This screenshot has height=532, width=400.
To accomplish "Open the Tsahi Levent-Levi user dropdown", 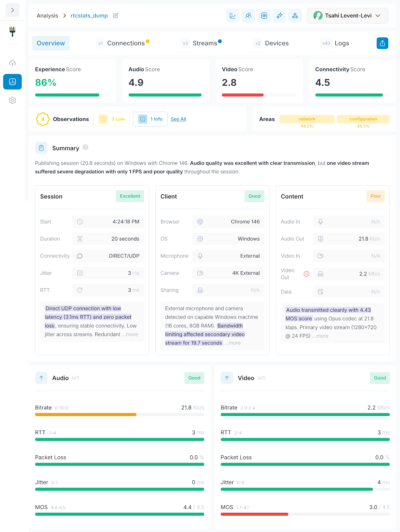I will (347, 16).
